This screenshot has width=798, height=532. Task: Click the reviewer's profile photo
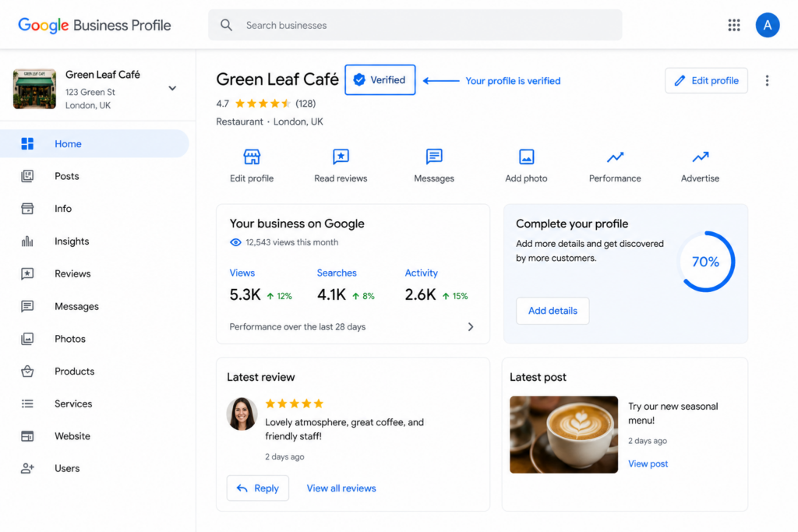point(242,414)
